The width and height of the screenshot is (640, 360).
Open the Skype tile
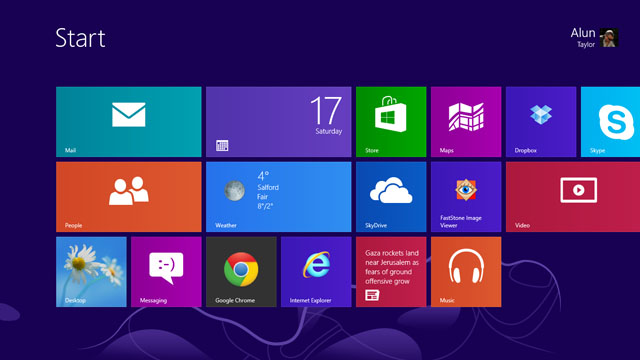[x=611, y=122]
